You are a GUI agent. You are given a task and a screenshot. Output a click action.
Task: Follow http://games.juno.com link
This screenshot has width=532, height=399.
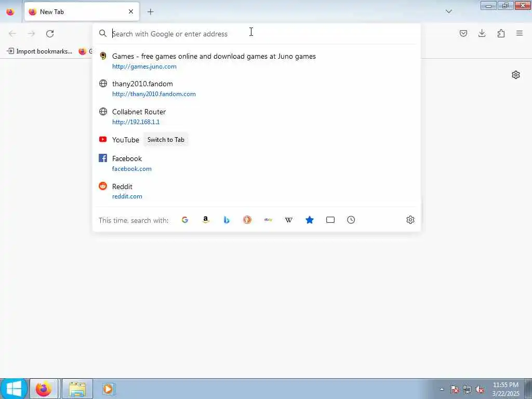tap(144, 66)
